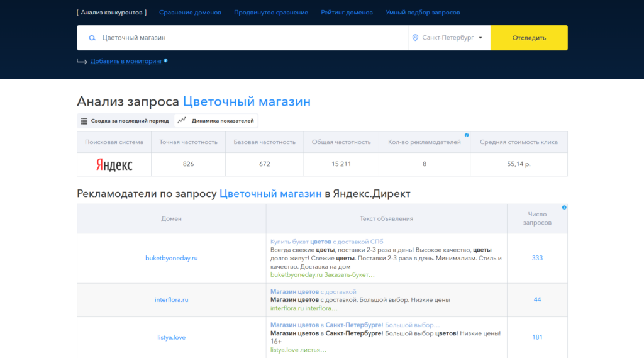Image resolution: width=644 pixels, height=358 pixels.
Task: Open query count 44 for interflora.ru
Action: [x=537, y=299]
